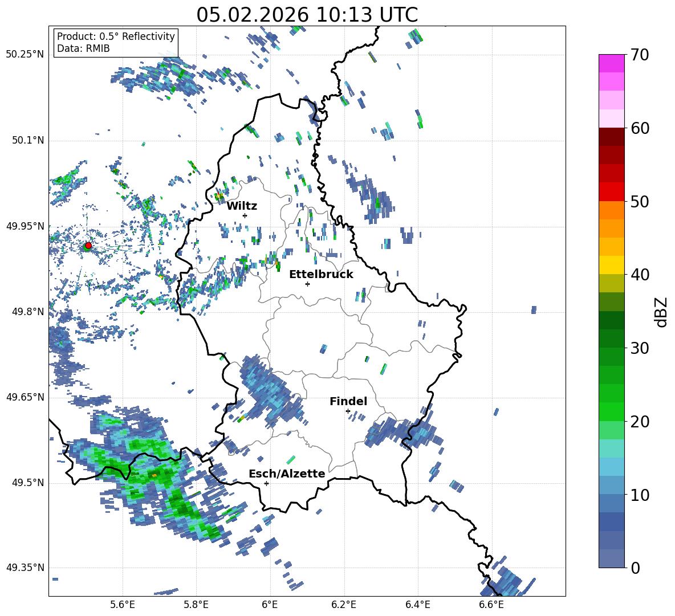The width and height of the screenshot is (675, 616).
Task: Pick the dark green colorbar segment near 30
Action: [x=611, y=338]
